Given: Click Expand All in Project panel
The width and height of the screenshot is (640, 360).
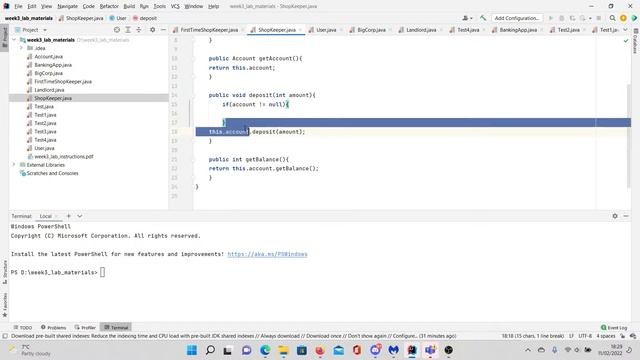Looking at the screenshot, I should [128, 30].
